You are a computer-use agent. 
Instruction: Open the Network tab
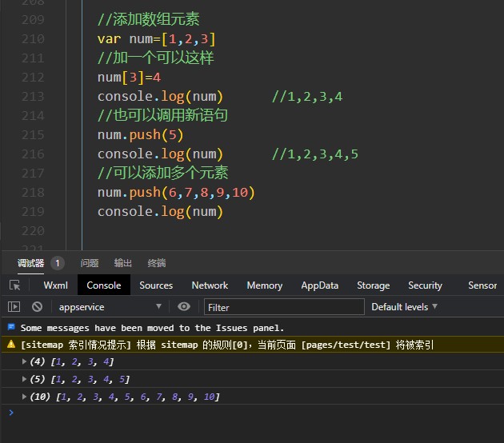click(210, 285)
